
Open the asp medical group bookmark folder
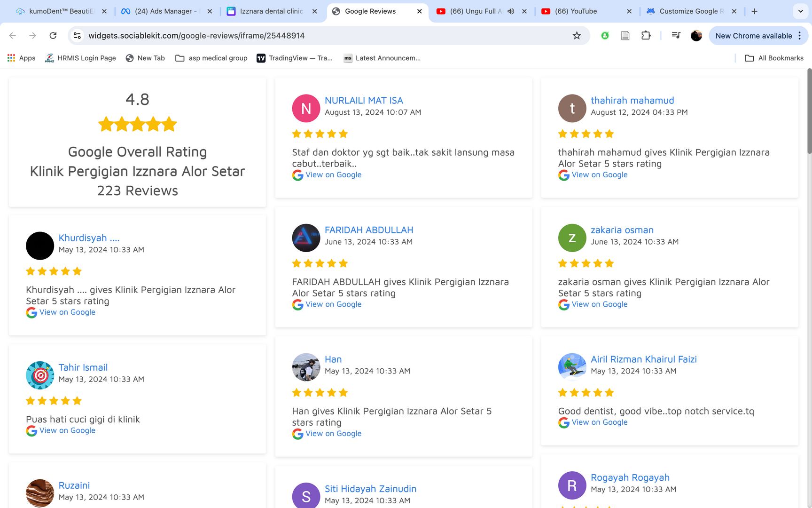click(211, 58)
